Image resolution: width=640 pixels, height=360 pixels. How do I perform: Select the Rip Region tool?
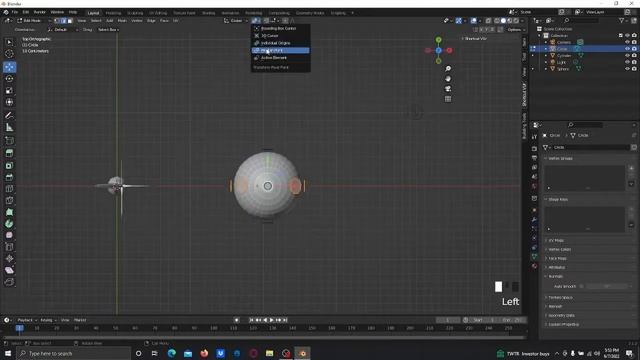9,282
